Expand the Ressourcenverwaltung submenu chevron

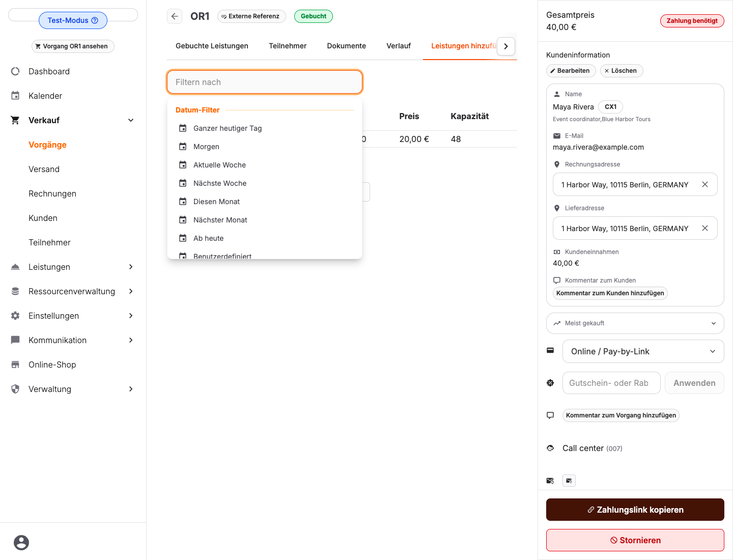(x=131, y=291)
